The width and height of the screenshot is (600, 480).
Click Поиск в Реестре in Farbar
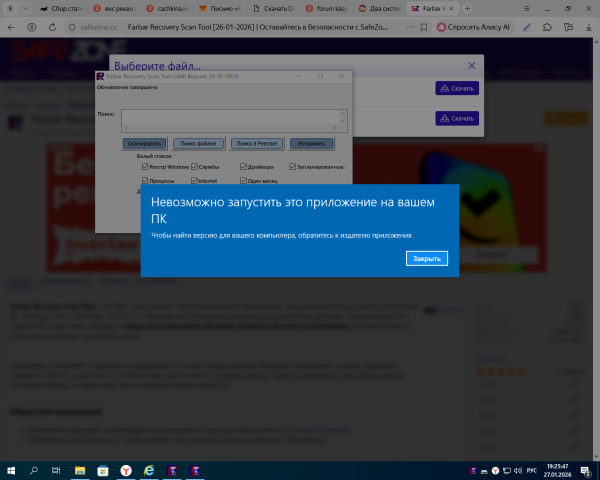[x=256, y=143]
